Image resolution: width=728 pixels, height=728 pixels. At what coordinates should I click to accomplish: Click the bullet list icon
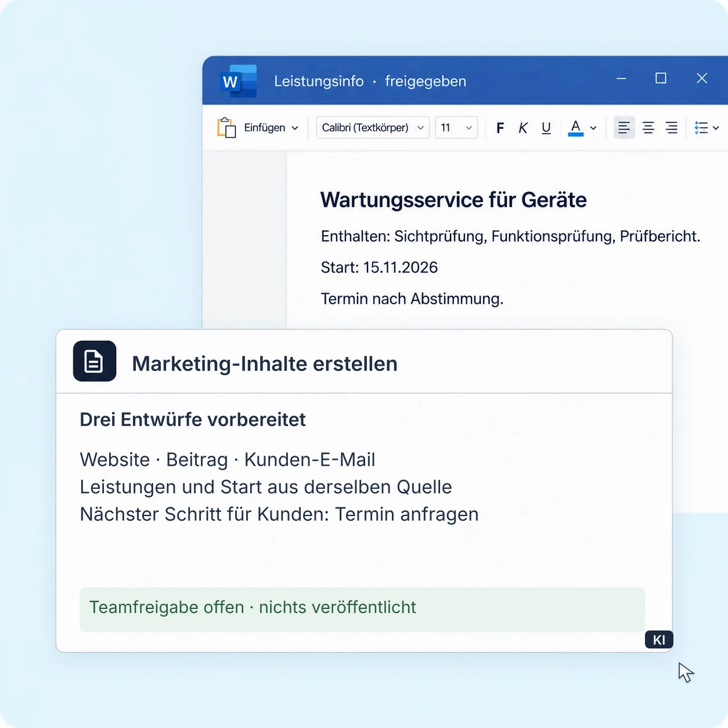[x=701, y=128]
